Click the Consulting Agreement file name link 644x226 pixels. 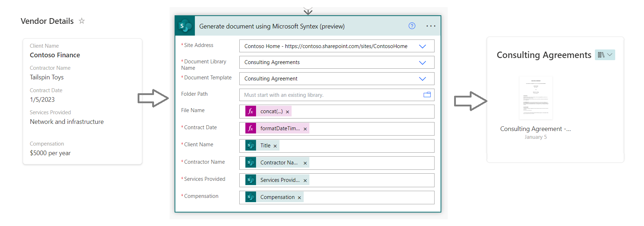[535, 129]
